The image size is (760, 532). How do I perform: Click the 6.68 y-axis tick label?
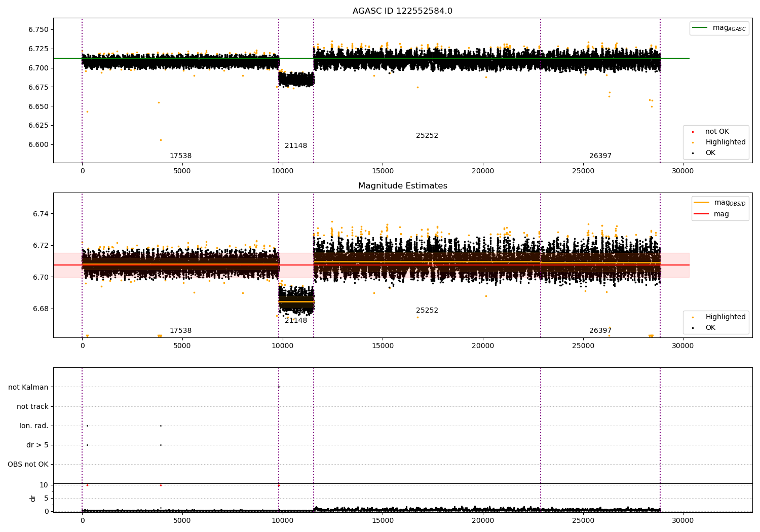coord(41,309)
